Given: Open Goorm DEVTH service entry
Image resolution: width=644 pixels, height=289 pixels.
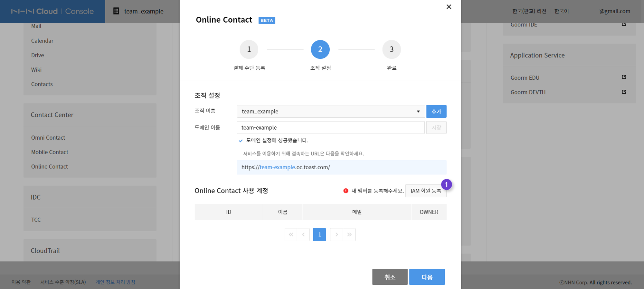Looking at the screenshot, I should [x=528, y=92].
